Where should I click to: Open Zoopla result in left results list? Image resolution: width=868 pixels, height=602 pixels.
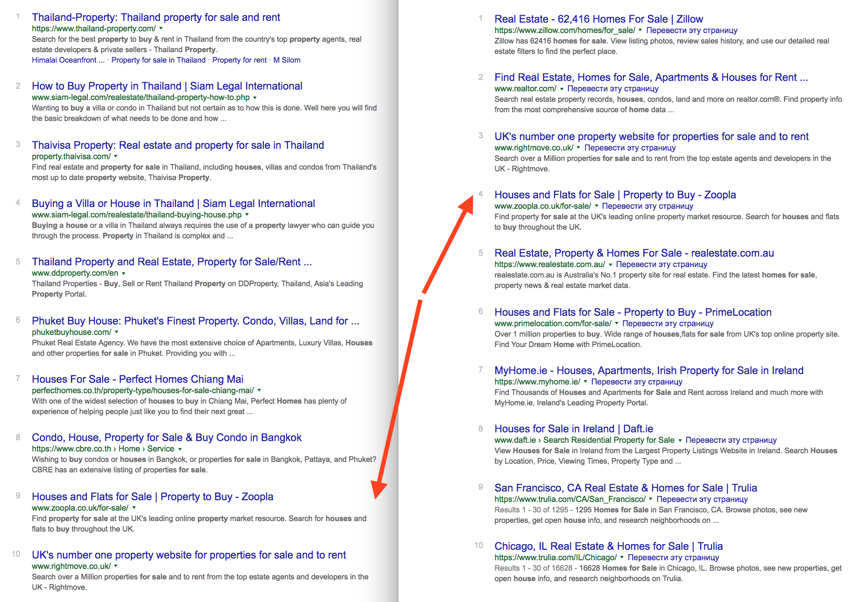pyautogui.click(x=152, y=497)
